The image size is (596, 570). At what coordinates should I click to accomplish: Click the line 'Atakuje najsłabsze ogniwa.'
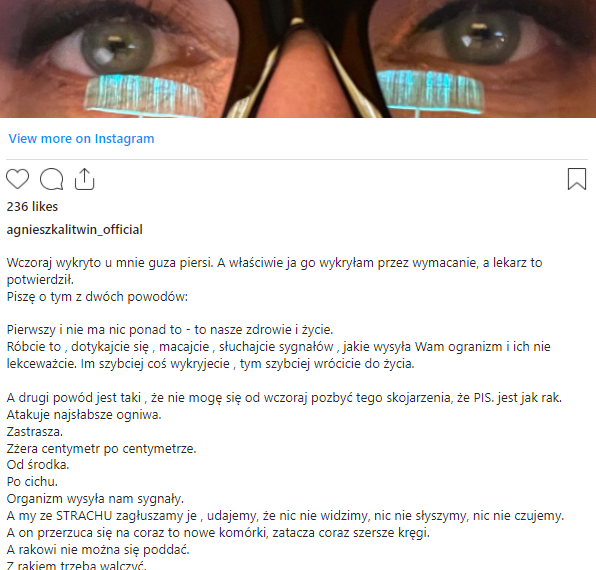tap(84, 415)
